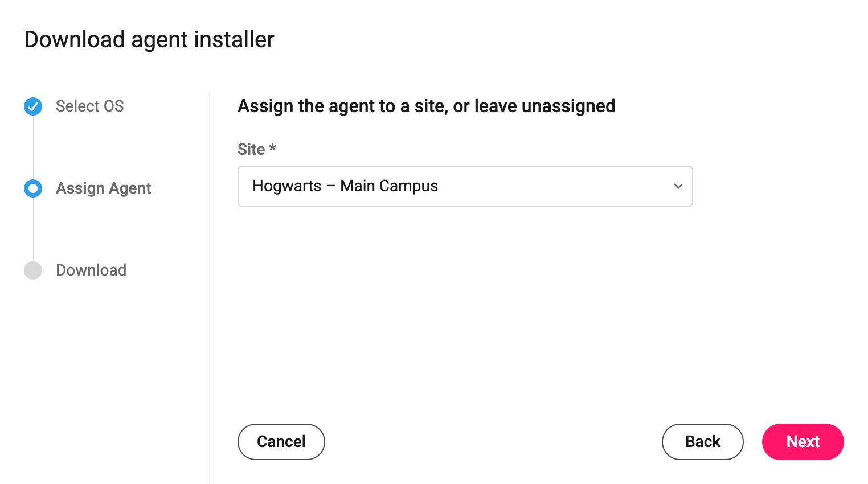Click the Site field label
The height and width of the screenshot is (484, 868).
click(x=251, y=149)
